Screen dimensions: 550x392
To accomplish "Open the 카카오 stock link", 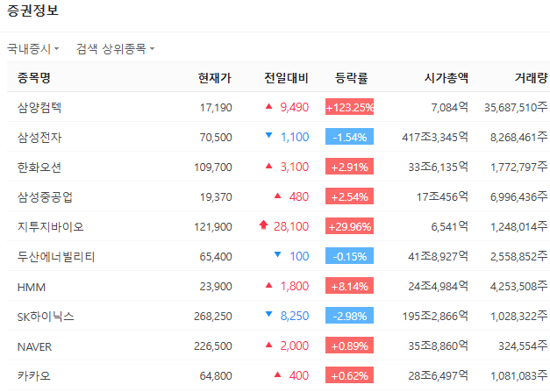I will [34, 375].
